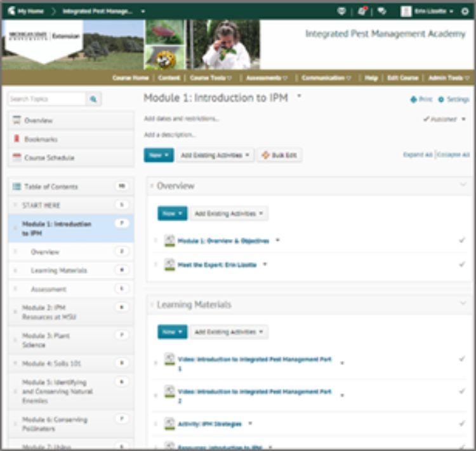476x451 pixels.
Task: Open the settings gear in top bar
Action: tap(465, 11)
